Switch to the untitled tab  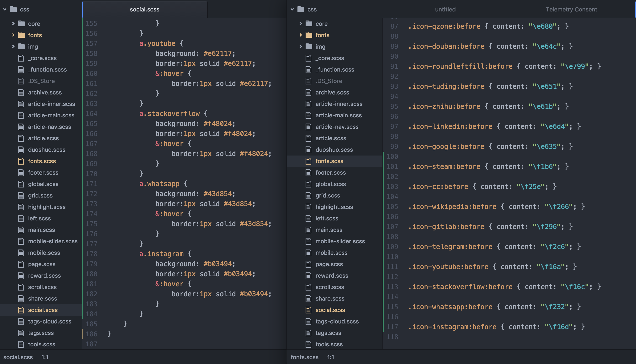click(x=445, y=10)
